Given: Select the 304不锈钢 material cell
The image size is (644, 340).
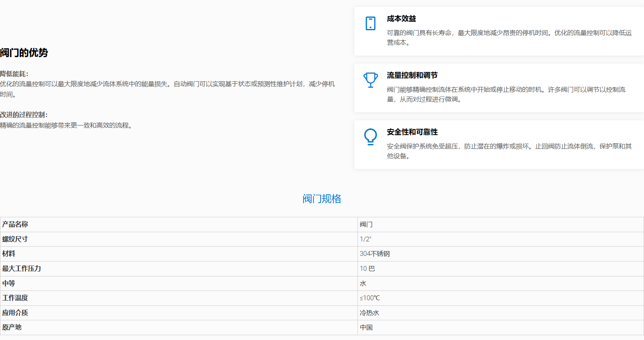Looking at the screenshot, I should coord(375,254).
